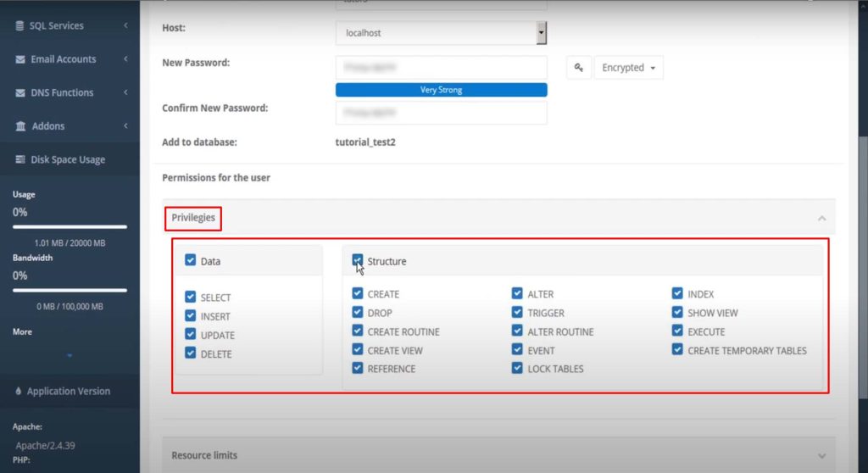Click the SQL Services database icon

point(20,26)
